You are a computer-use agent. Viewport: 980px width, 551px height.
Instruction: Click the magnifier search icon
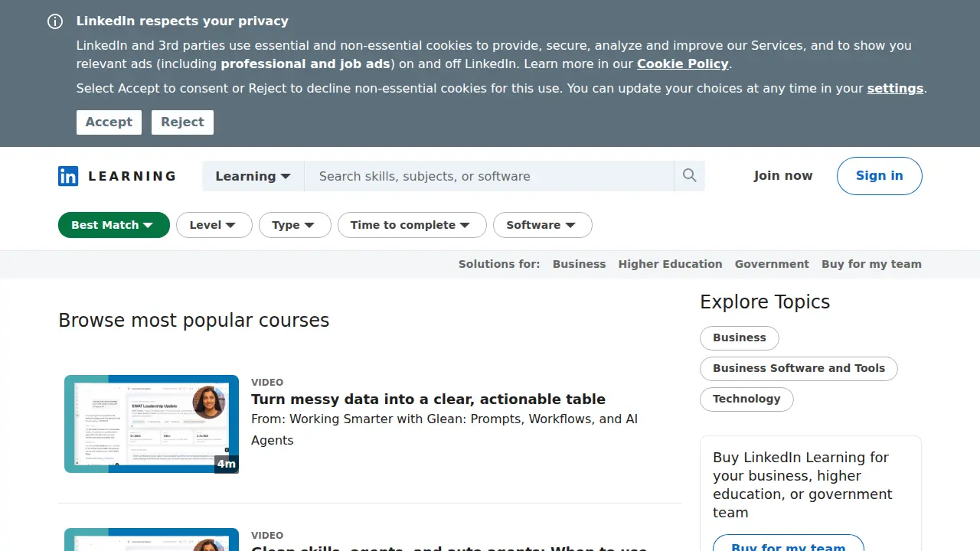[689, 176]
